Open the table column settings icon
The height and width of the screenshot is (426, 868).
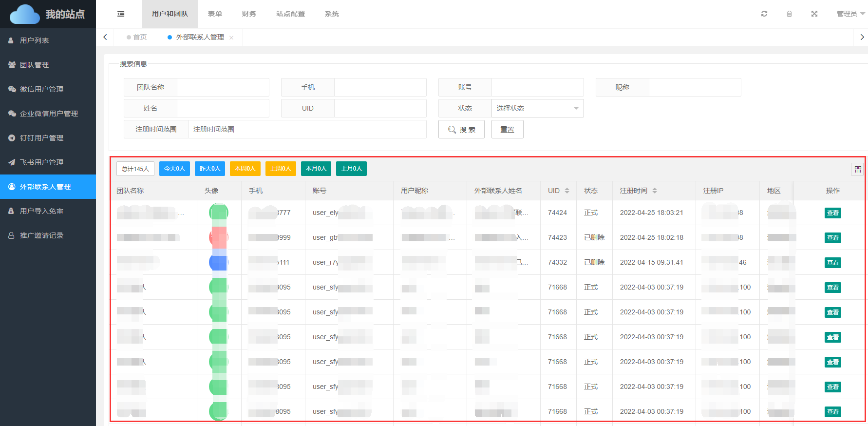tap(857, 169)
